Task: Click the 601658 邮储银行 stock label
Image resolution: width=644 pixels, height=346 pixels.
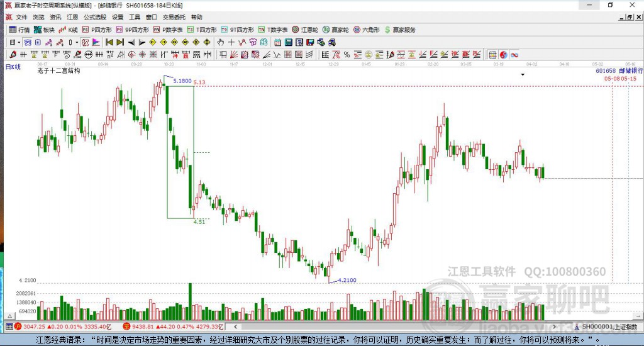Action: click(x=619, y=70)
